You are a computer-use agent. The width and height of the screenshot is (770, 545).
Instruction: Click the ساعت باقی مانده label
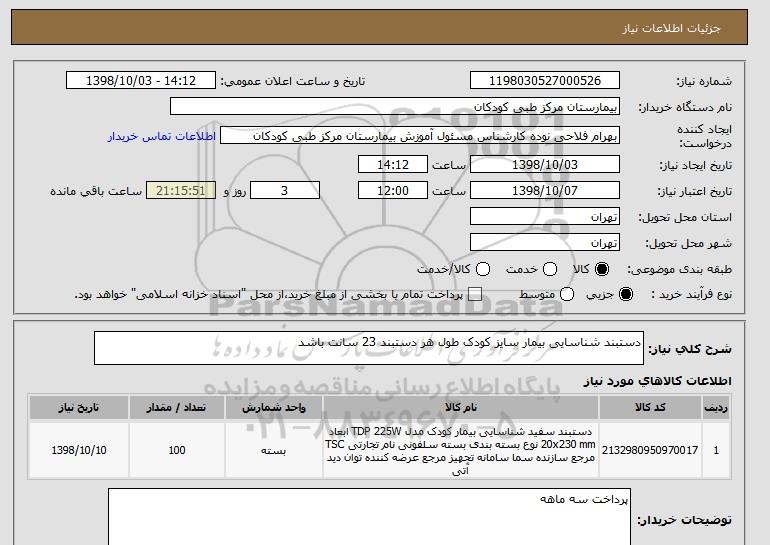click(96, 191)
